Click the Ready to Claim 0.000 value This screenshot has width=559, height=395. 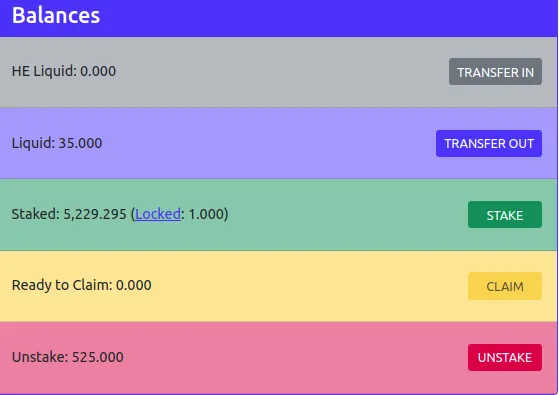point(134,285)
